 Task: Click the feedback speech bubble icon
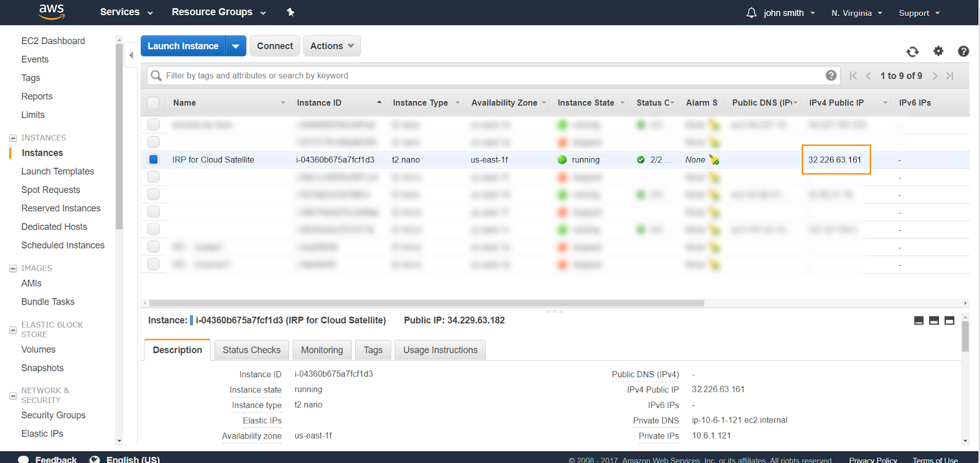point(23,459)
